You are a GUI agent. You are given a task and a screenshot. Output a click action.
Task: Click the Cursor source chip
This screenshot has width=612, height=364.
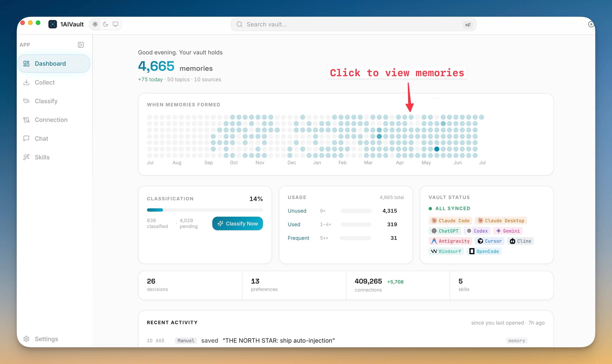tap(490, 241)
